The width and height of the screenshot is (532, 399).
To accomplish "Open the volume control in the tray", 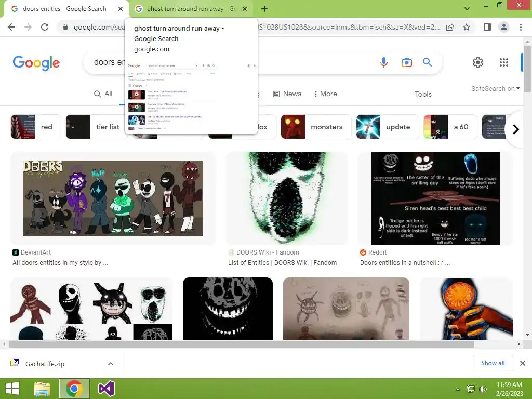I will point(483,389).
